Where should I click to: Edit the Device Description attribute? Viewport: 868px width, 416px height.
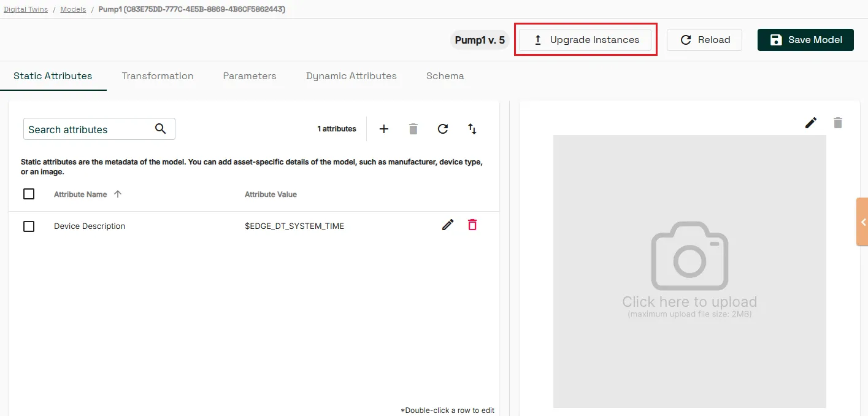pos(448,225)
